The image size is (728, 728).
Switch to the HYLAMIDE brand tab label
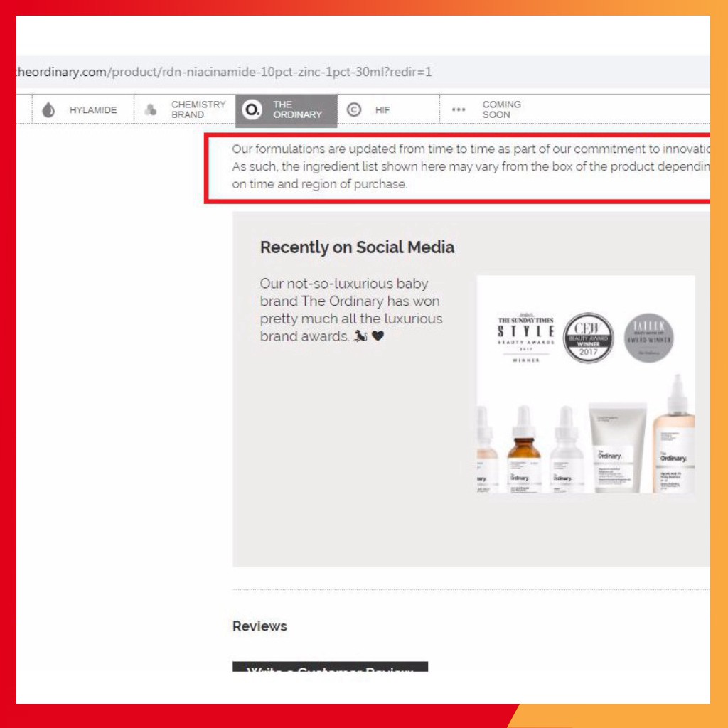tap(93, 110)
